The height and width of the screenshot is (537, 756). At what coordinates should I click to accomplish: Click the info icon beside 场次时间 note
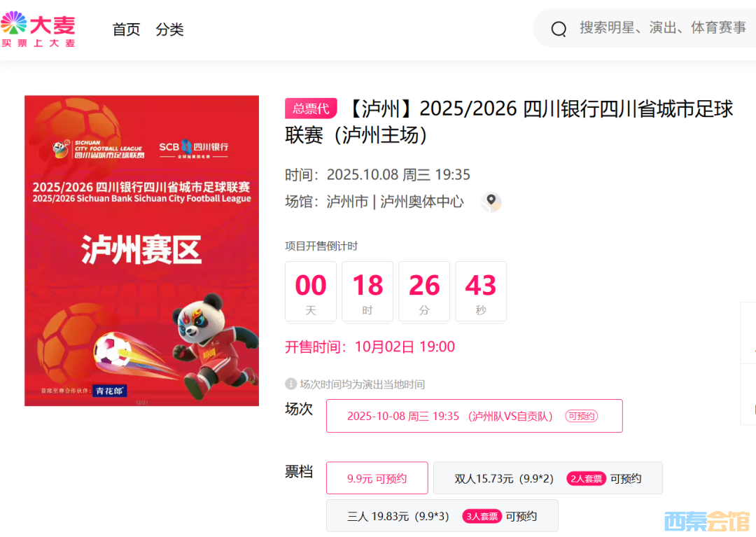pos(290,384)
